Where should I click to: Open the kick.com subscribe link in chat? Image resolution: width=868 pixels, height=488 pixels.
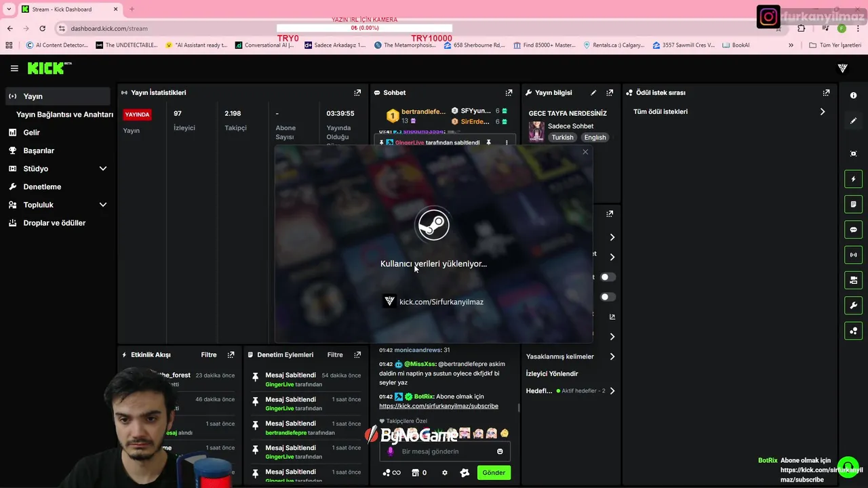click(439, 406)
